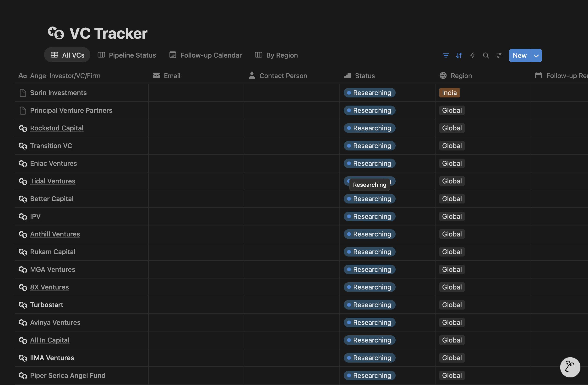Open the Principal Venture Partners page
Viewport: 588px width, 385px height.
71,110
